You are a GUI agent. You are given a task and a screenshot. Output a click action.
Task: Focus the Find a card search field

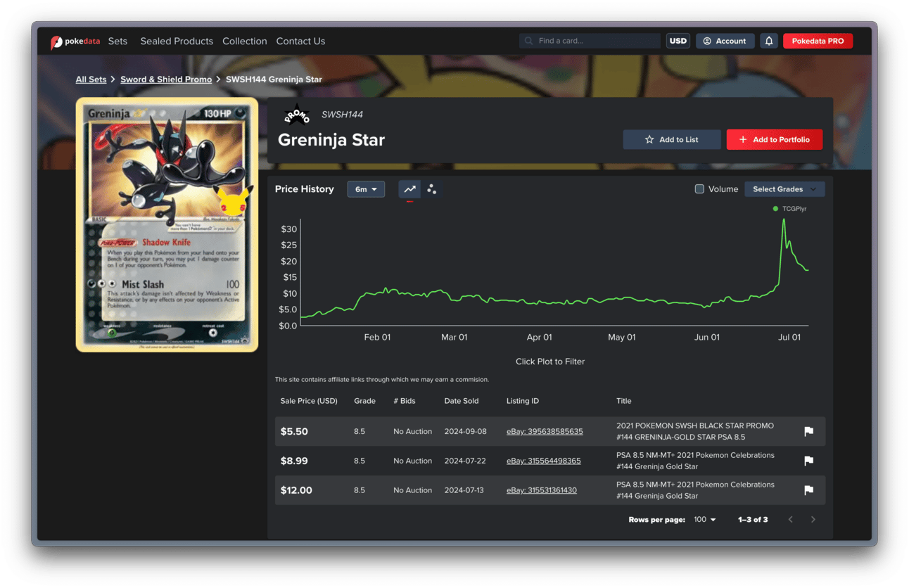pos(590,41)
